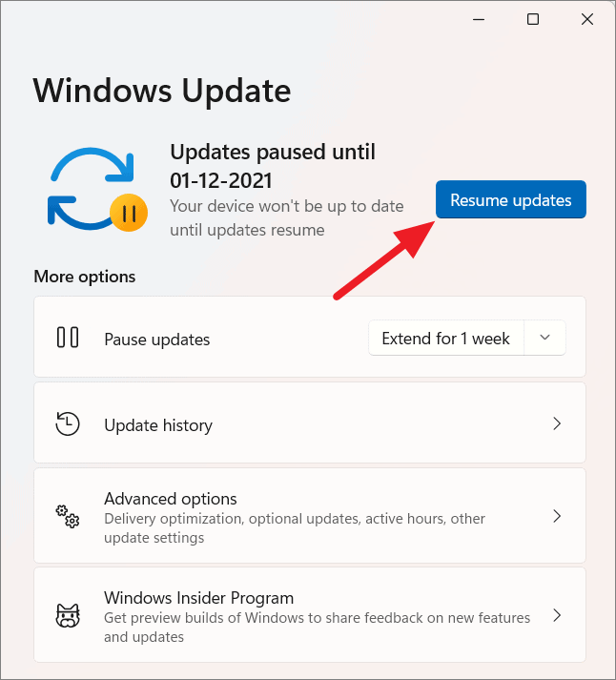
Task: Open the Windows Insider Program entry
Action: pyautogui.click(x=310, y=615)
